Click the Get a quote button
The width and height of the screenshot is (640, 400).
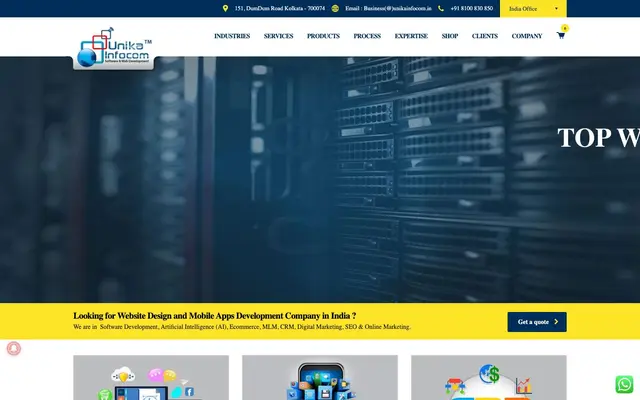point(537,322)
